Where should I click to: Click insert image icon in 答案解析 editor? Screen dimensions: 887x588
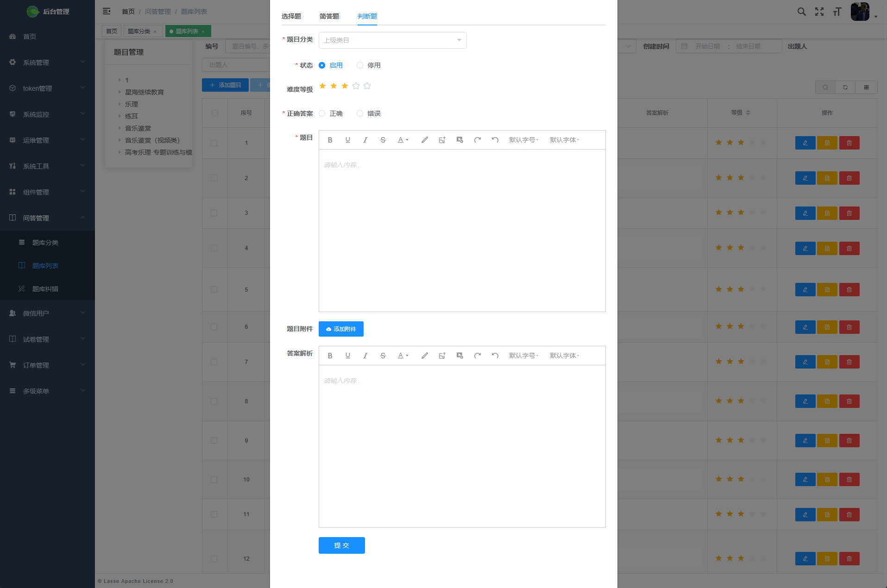pos(442,356)
